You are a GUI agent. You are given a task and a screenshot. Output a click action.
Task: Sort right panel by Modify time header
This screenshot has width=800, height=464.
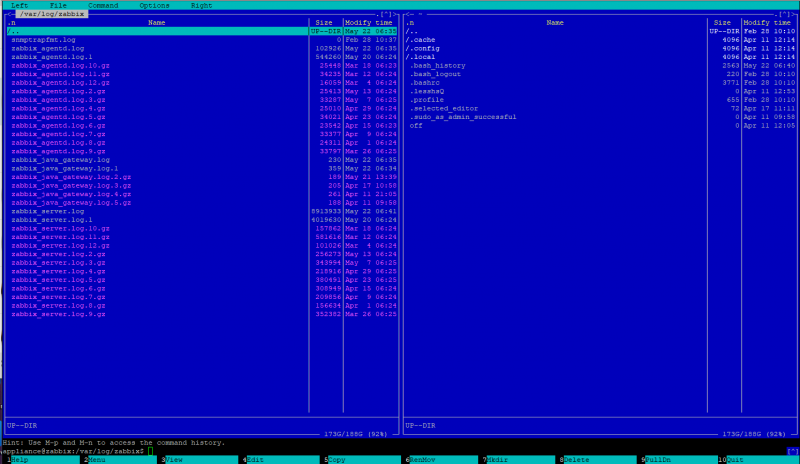[x=769, y=22]
